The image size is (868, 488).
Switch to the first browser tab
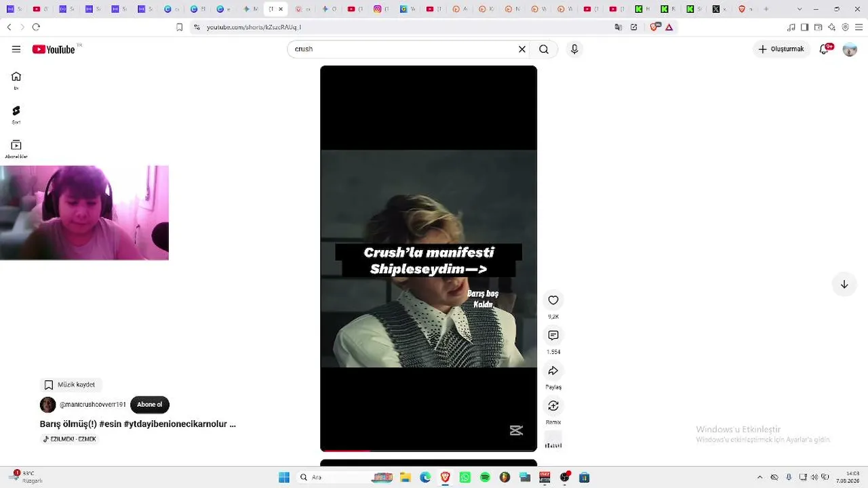pyautogui.click(x=14, y=9)
